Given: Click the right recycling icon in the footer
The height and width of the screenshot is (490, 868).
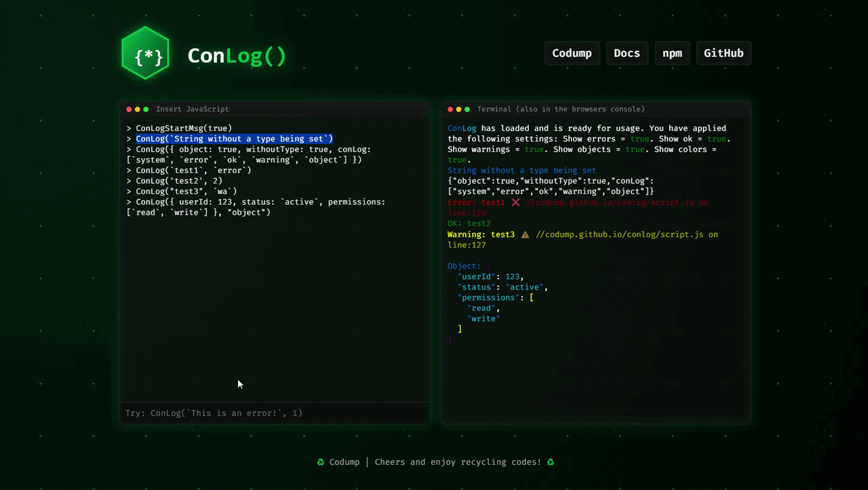Looking at the screenshot, I should 550,462.
